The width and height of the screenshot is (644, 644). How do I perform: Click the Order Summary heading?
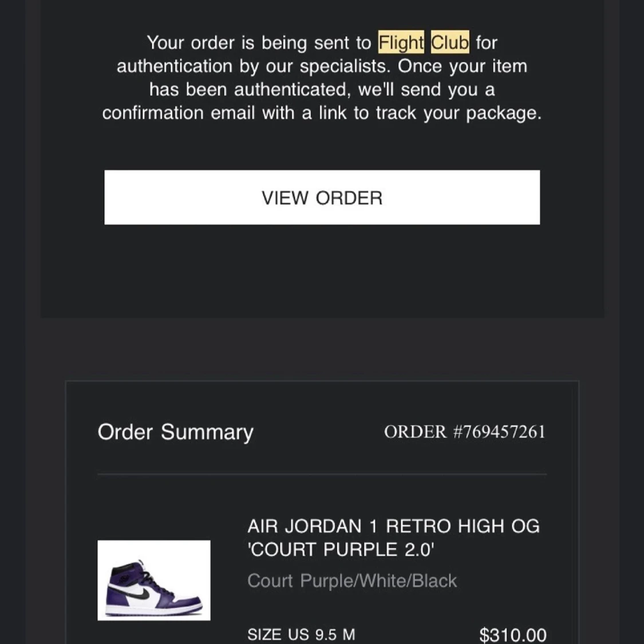pyautogui.click(x=175, y=432)
